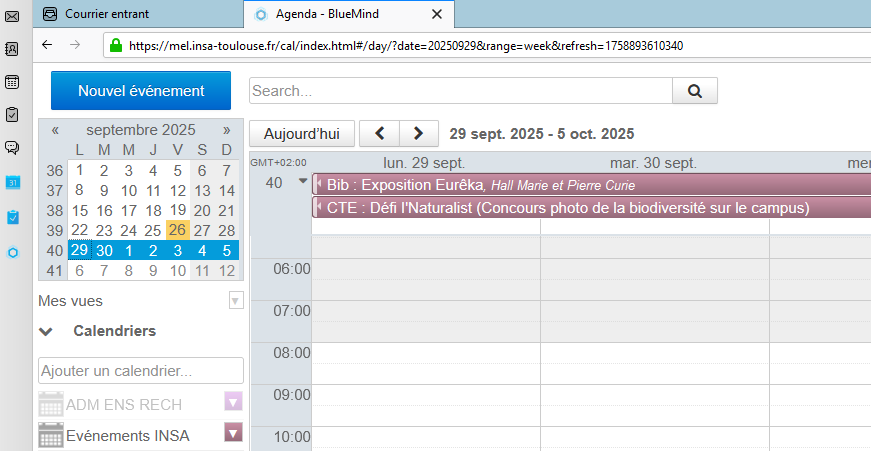Click the BlueMind hexagon icon in sidebar
871x451 pixels.
click(12, 252)
